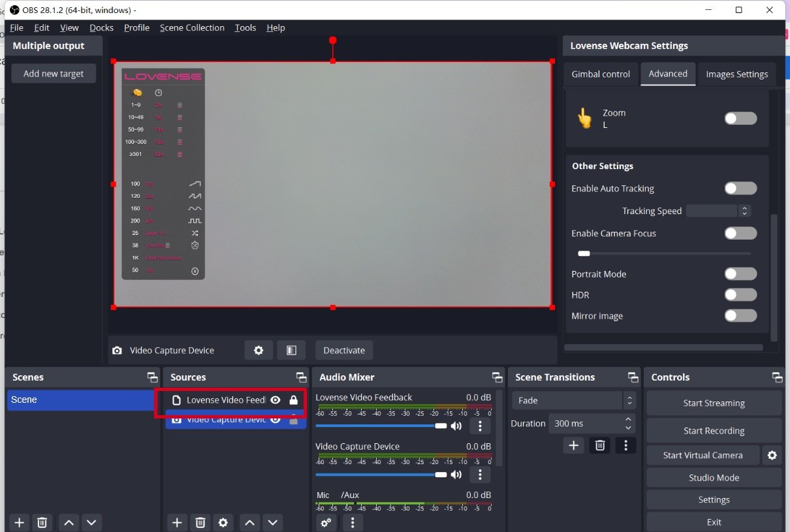Move the scene down in the Scenes dock
Image resolution: width=790 pixels, height=532 pixels.
tap(91, 522)
